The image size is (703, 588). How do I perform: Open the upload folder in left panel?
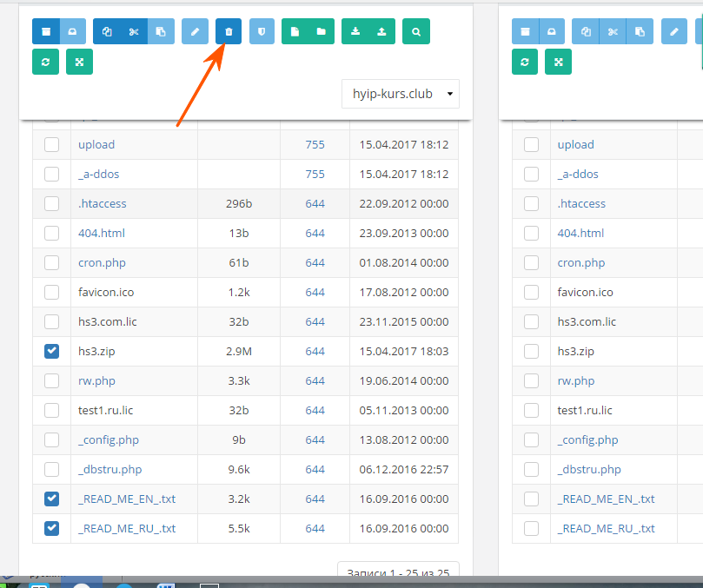tap(96, 145)
